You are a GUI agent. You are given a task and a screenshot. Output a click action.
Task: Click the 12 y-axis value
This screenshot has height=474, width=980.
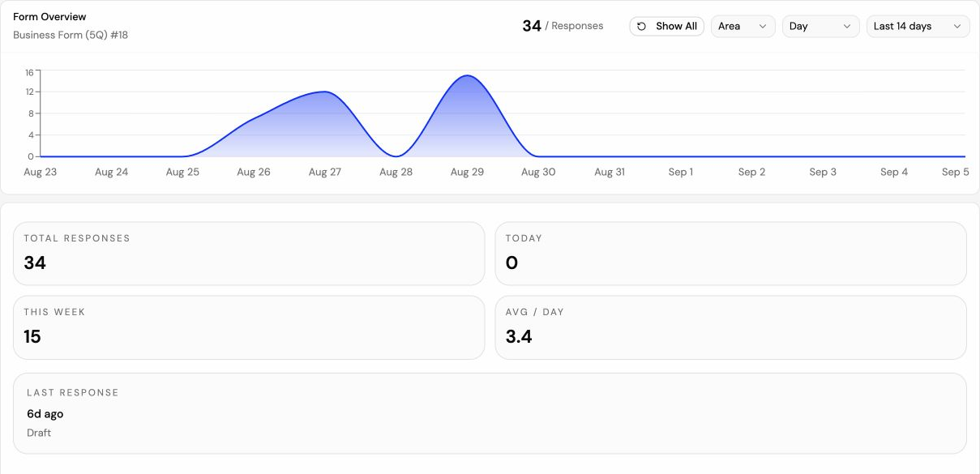(29, 92)
